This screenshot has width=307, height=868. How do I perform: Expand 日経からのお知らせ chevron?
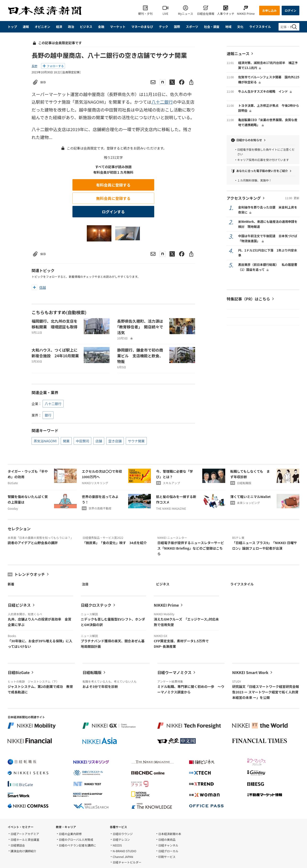(x=265, y=140)
